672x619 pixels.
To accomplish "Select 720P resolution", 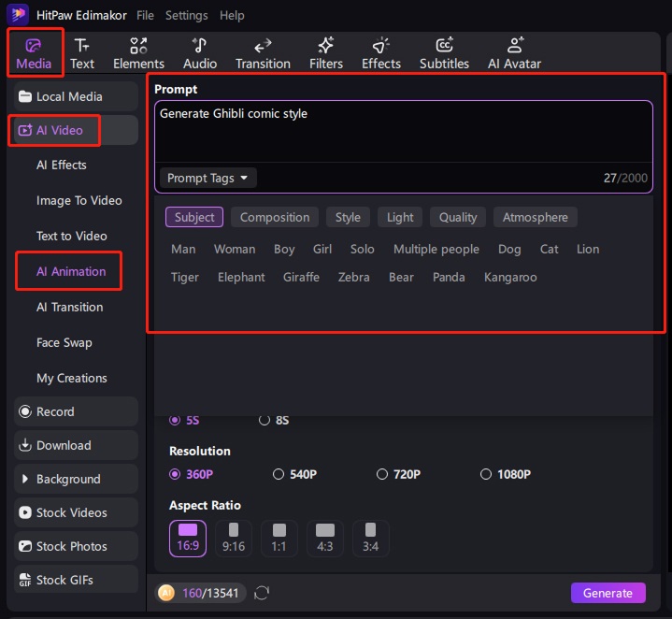I will [x=398, y=474].
